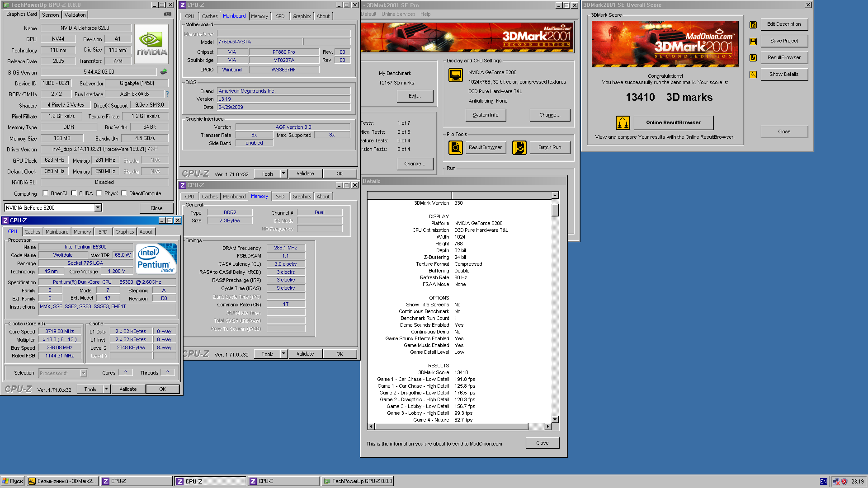The image size is (868, 488).
Task: Click the Online ResultBrowser button
Action: pyautogui.click(x=673, y=122)
